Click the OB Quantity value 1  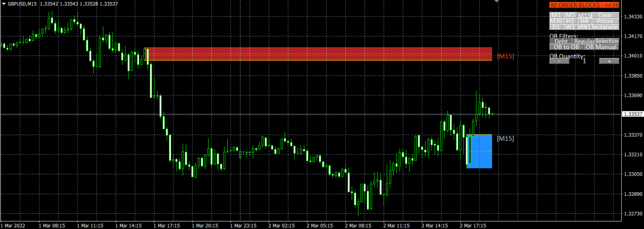click(x=584, y=61)
